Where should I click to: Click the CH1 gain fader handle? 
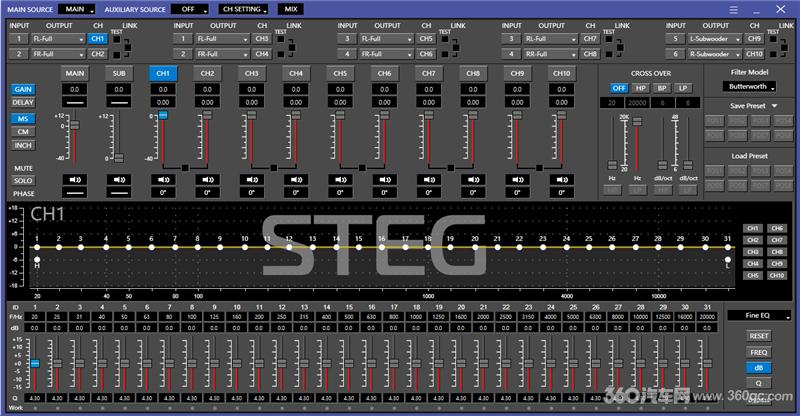[163, 115]
